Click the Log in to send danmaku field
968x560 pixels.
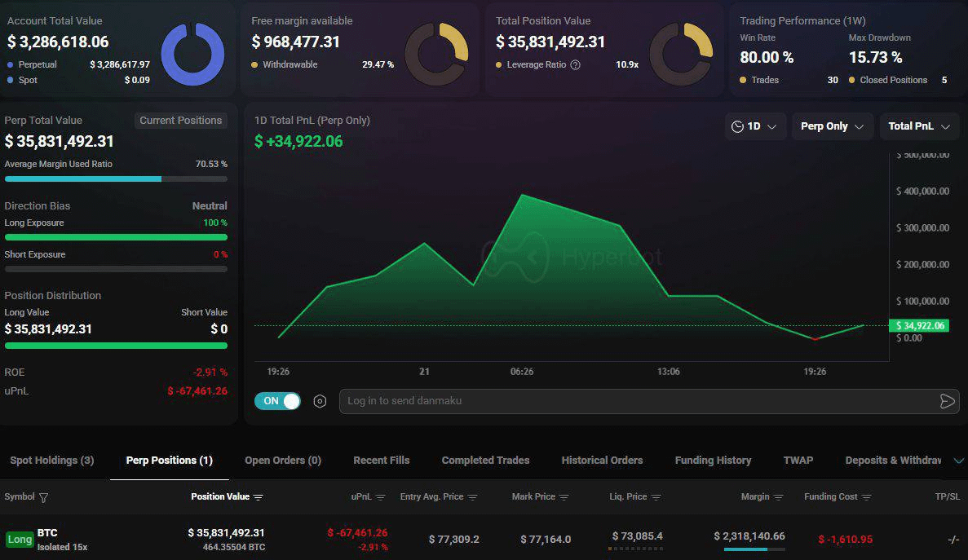point(649,401)
